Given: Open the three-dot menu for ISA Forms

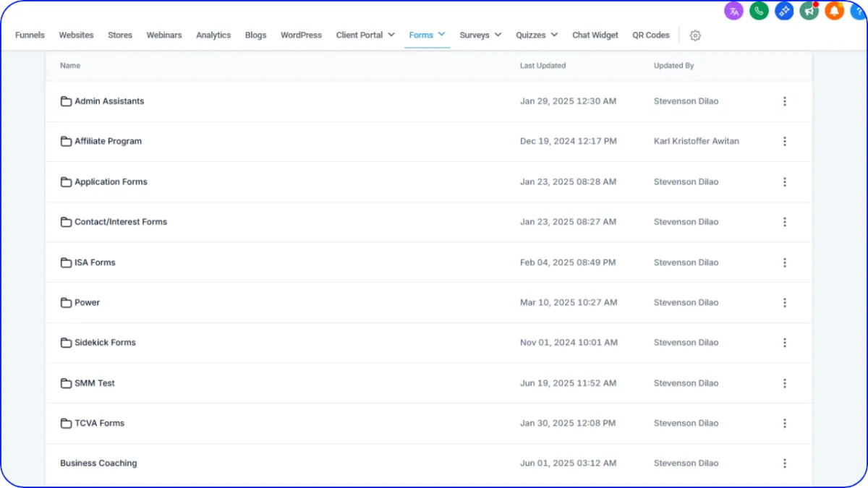Looking at the screenshot, I should tap(785, 262).
